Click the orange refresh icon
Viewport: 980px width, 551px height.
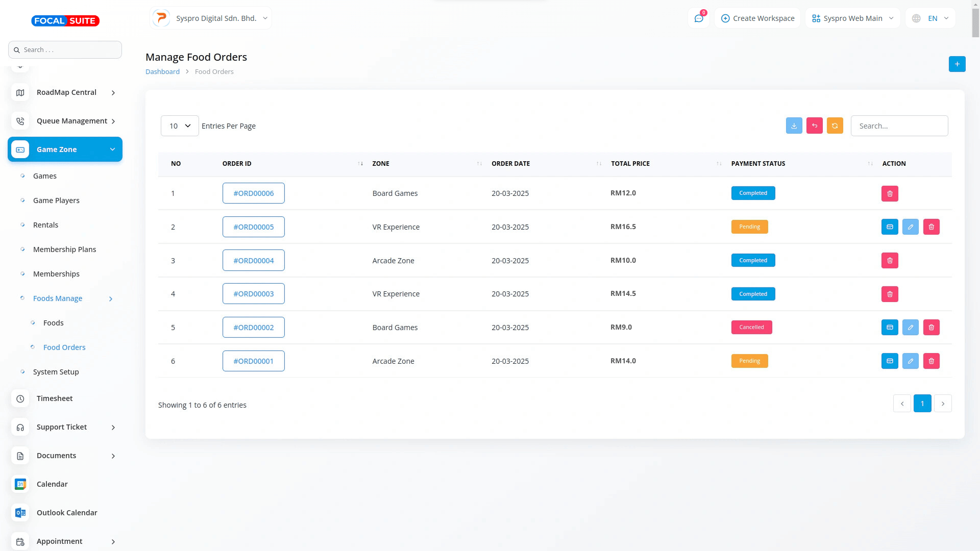click(835, 126)
